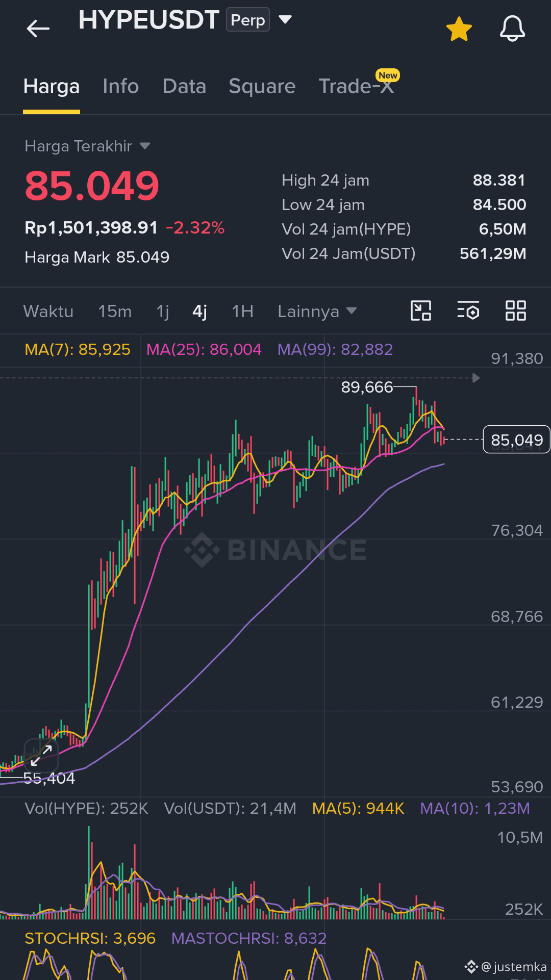Expand the HYPEUSDT pair dropdown arrow
Screen dimensions: 551x980
(285, 20)
